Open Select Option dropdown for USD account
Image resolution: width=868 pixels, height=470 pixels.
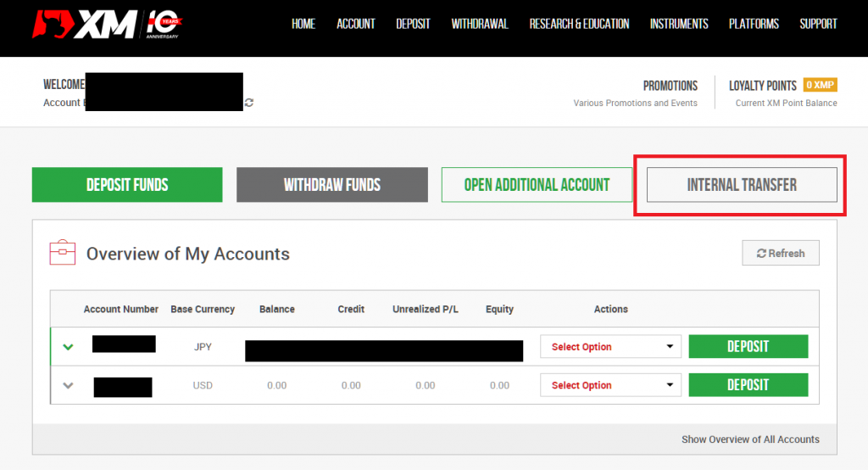tap(610, 385)
